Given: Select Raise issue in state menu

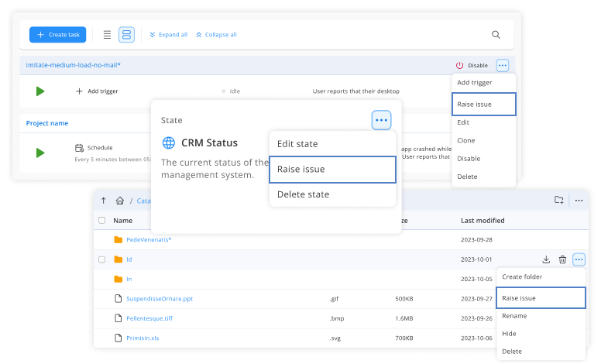Looking at the screenshot, I should (332, 169).
